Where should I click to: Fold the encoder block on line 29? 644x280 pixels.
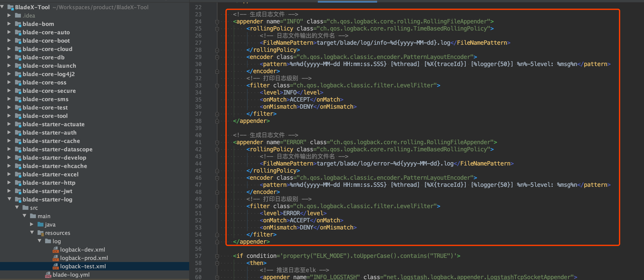(217, 57)
